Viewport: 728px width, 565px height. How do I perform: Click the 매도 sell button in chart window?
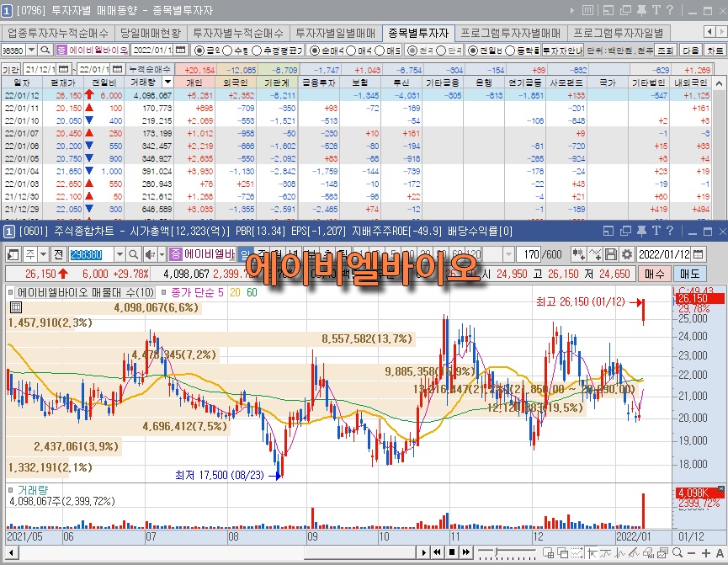point(690,274)
